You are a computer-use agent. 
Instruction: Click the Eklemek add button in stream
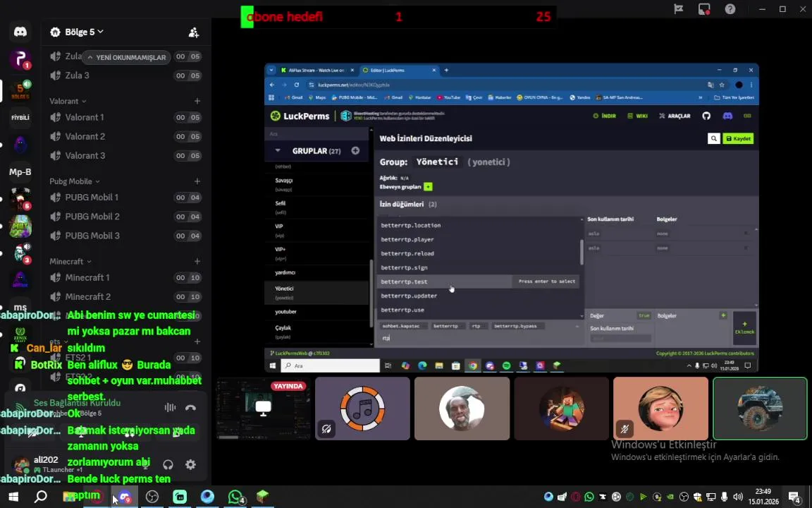[744, 327]
